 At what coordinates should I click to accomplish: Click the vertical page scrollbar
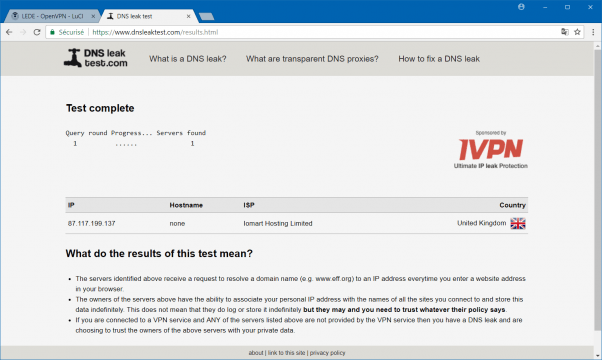pyautogui.click(x=597, y=189)
